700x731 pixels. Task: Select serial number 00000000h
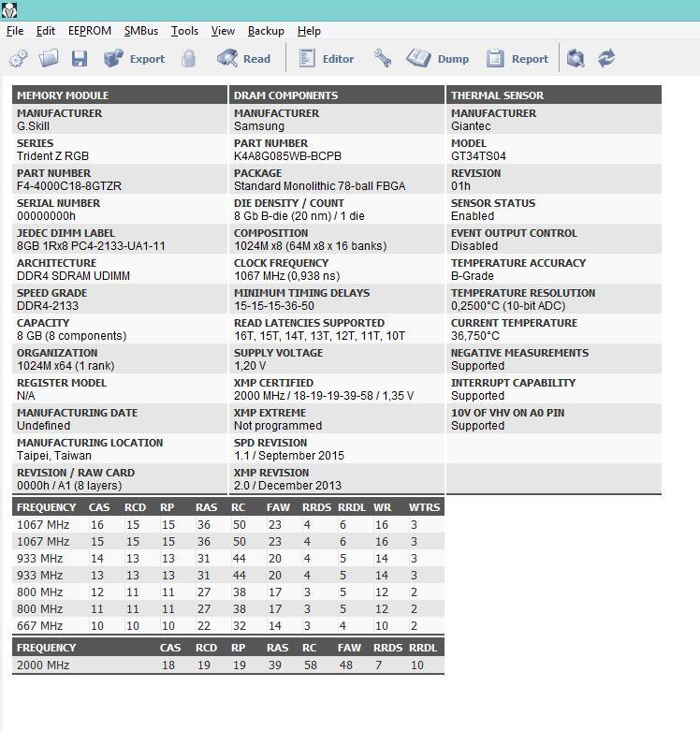click(x=46, y=216)
